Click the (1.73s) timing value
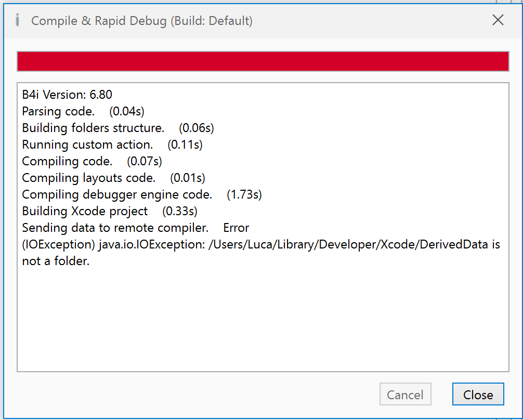 [x=244, y=194]
